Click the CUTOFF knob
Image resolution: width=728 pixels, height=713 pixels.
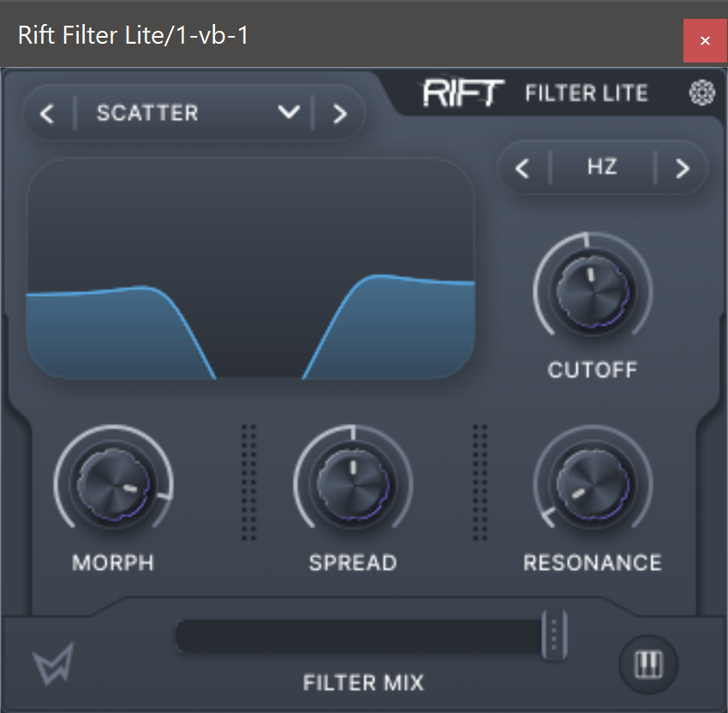click(593, 291)
